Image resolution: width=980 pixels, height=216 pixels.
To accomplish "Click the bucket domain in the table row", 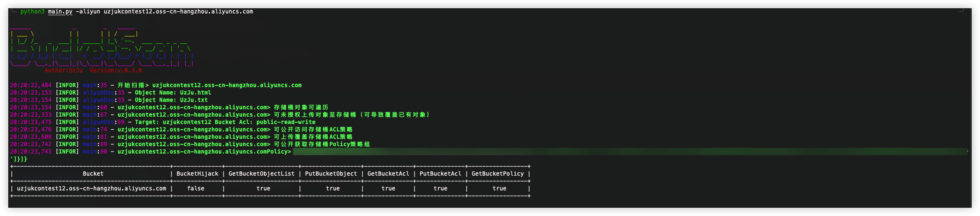I will [91, 189].
